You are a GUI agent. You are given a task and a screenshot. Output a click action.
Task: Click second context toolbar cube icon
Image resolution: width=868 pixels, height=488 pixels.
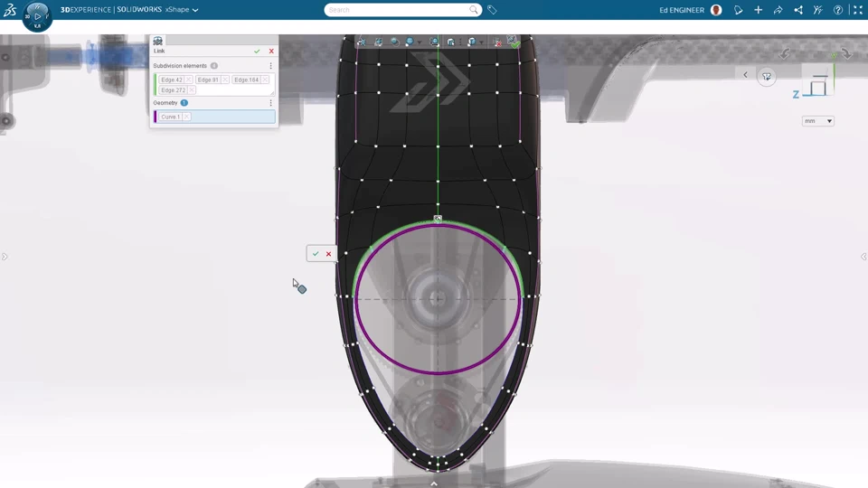coord(378,42)
